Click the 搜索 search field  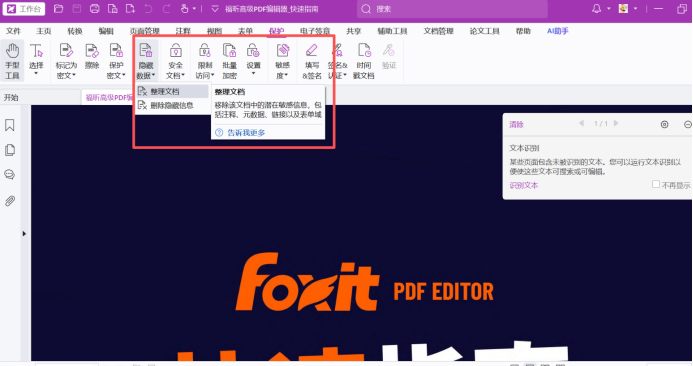[452, 9]
